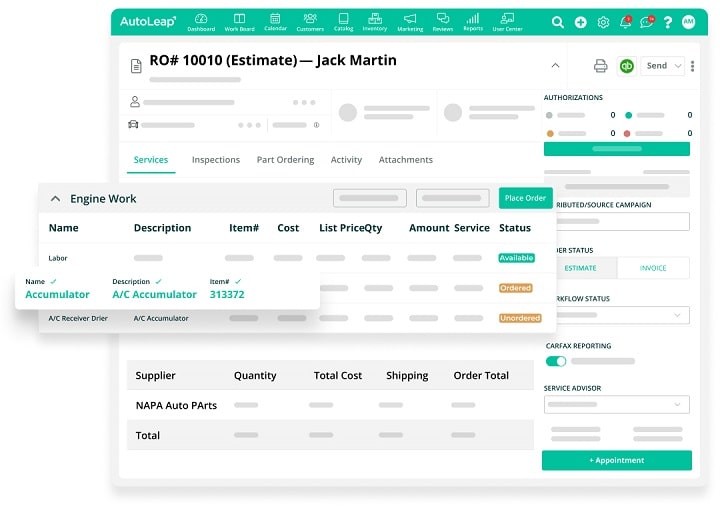Viewport: 720px width, 516px height.
Task: Click the Marketing megaphone icon
Action: pos(410,21)
